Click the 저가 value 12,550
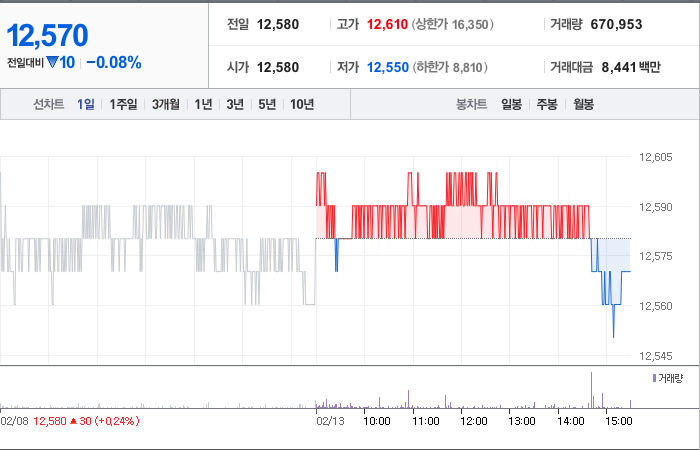The height and width of the screenshot is (450, 700). pos(388,67)
